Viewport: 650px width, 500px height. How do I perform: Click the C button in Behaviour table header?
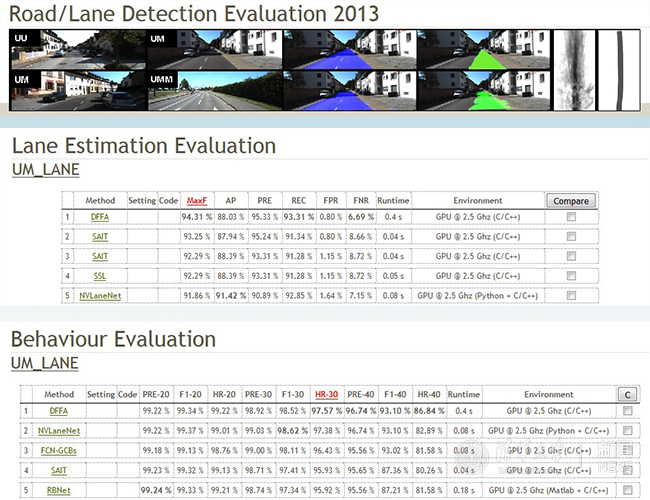click(x=627, y=394)
